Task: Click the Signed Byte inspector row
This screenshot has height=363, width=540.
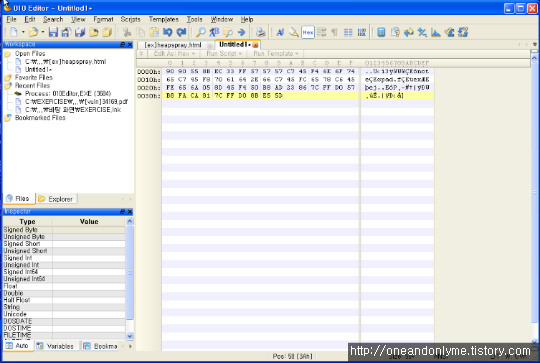Action: (64, 230)
